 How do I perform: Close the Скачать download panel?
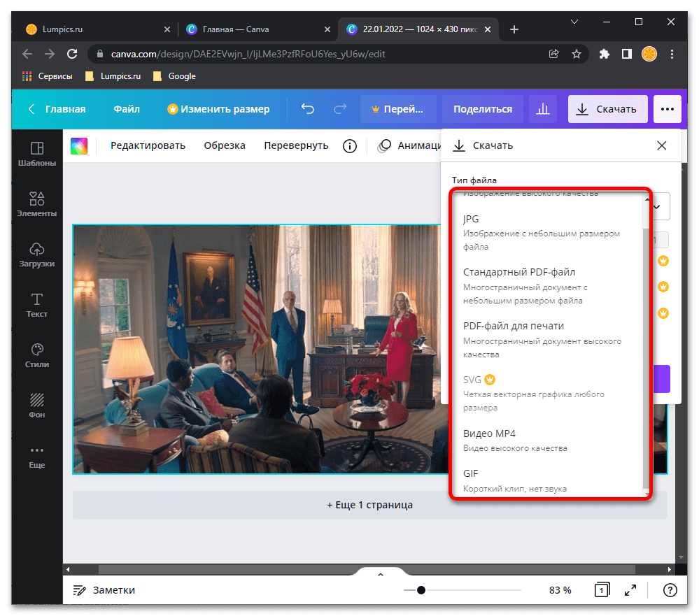click(x=661, y=145)
